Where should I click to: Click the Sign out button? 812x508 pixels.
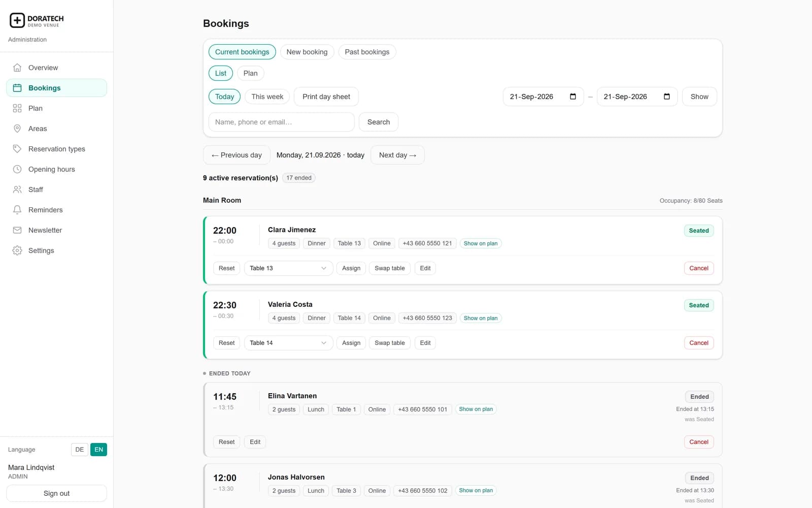pos(56,493)
